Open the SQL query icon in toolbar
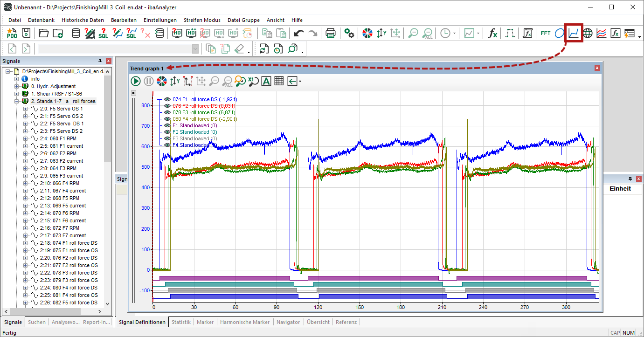Screen dimensions: 644x337 click(x=104, y=33)
